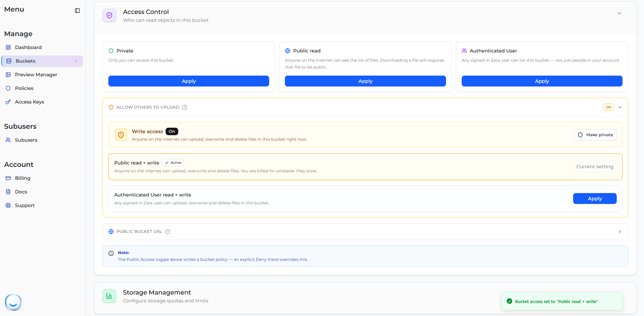The image size is (644, 316).
Task: Apply the Authenticated User access setting
Action: click(542, 81)
